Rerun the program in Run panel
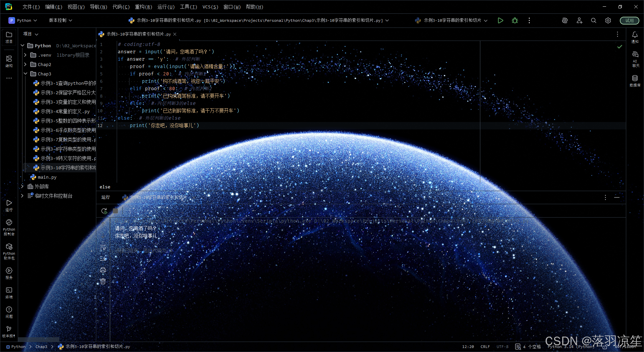This screenshot has height=352, width=644. pyautogui.click(x=104, y=211)
